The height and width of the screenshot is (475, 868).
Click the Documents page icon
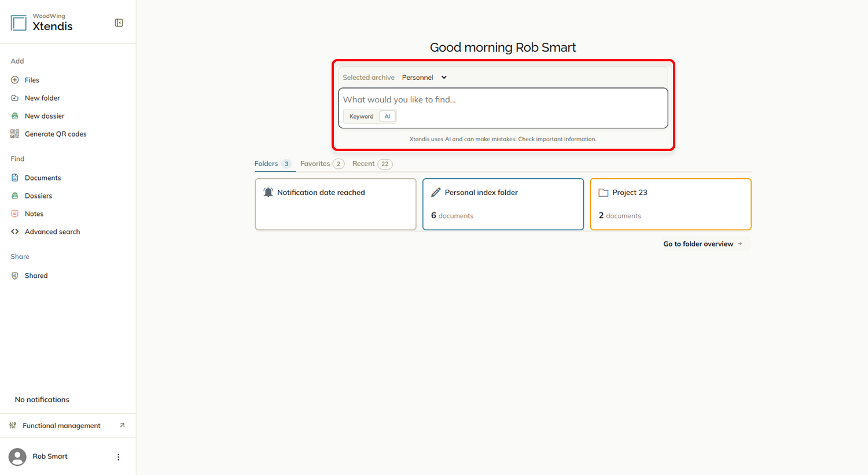[15, 178]
